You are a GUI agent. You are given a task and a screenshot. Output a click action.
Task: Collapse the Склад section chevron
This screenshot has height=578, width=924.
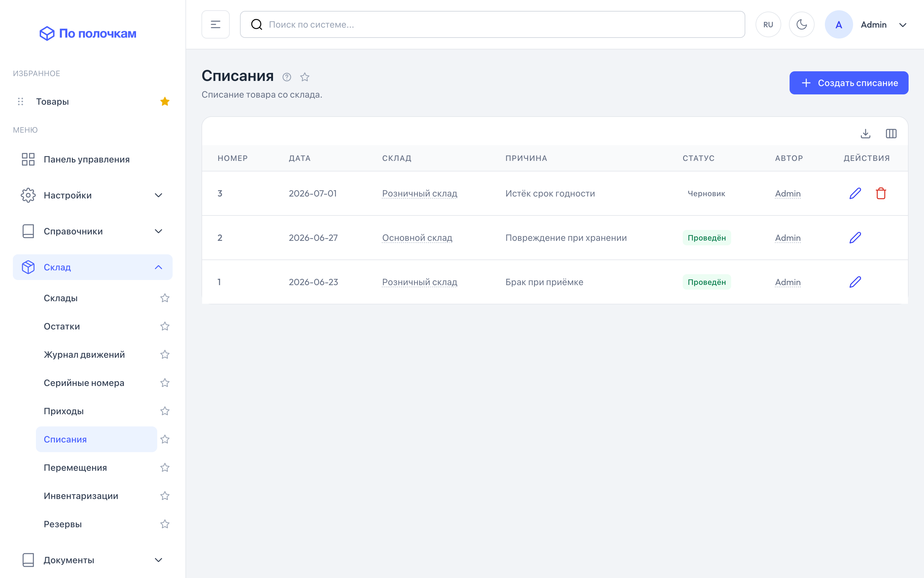158,267
